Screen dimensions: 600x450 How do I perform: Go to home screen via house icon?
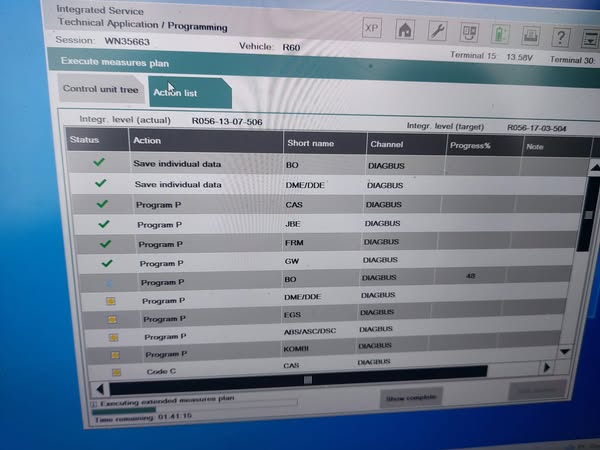404,31
